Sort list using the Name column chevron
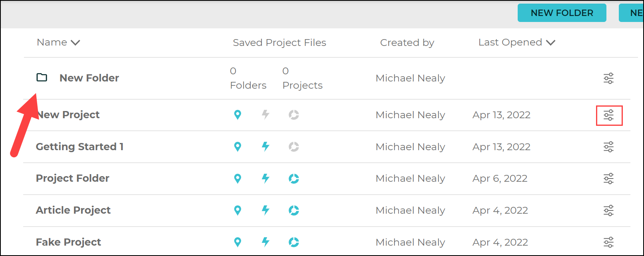Screen dimensions: 644x256 (x=75, y=43)
